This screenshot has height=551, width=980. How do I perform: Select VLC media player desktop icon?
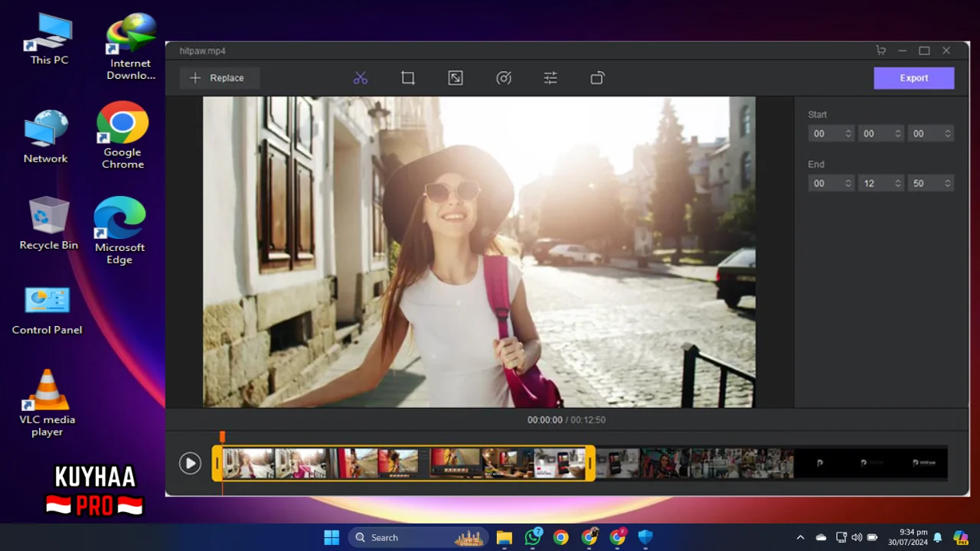[47, 403]
